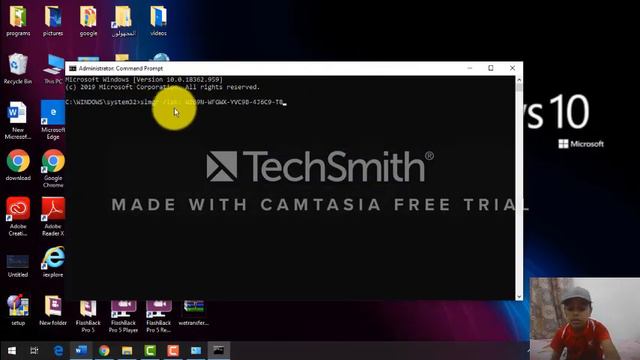Launch FlashBack Pro 5 Player shortcut
Image resolution: width=640 pixels, height=360 pixels.
tap(123, 316)
